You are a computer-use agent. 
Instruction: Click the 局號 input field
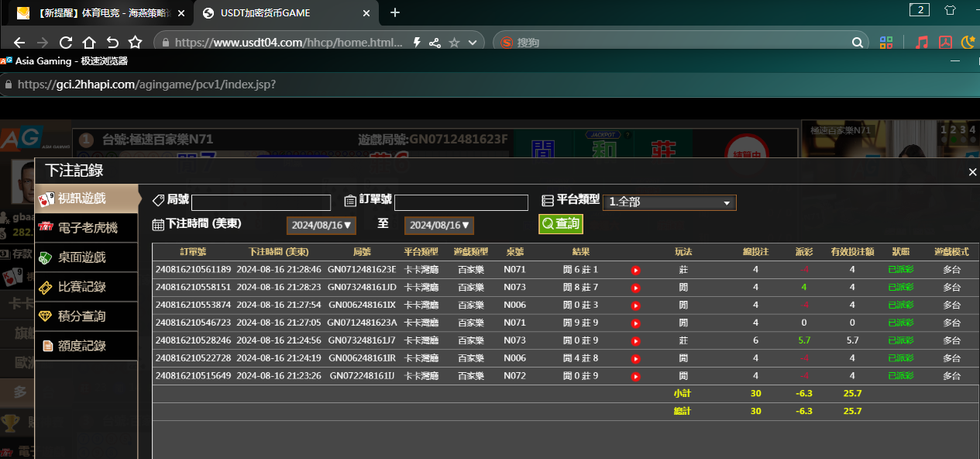click(261, 202)
